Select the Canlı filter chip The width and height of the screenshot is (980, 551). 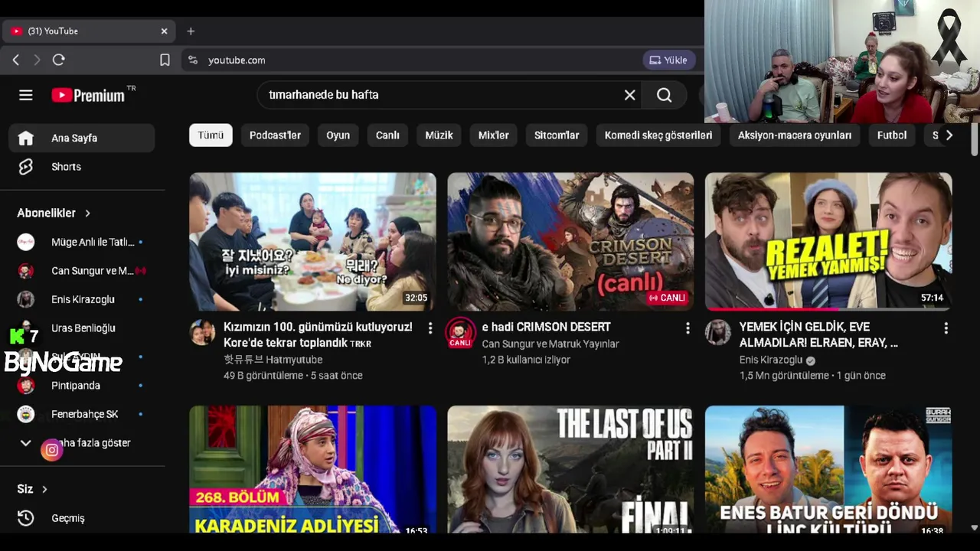[x=387, y=135]
